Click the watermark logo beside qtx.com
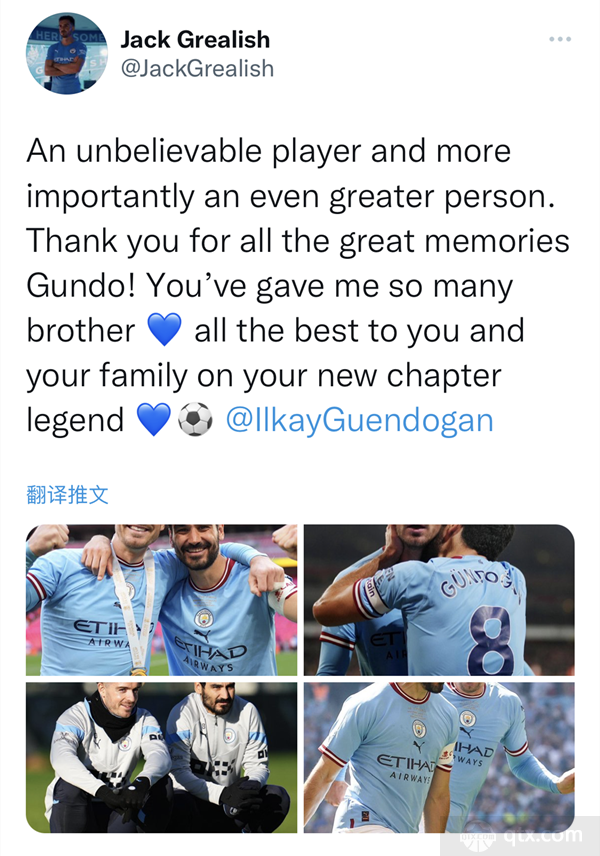 (x=479, y=836)
